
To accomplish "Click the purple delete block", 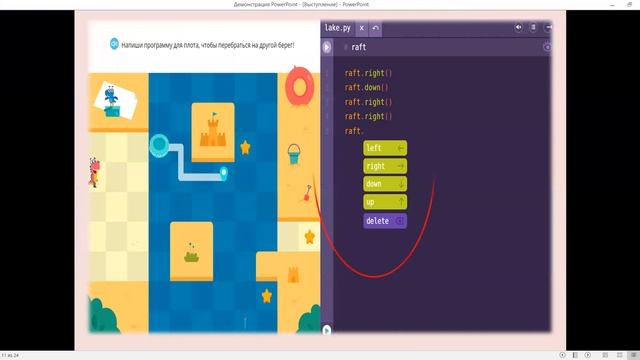I will pyautogui.click(x=385, y=221).
